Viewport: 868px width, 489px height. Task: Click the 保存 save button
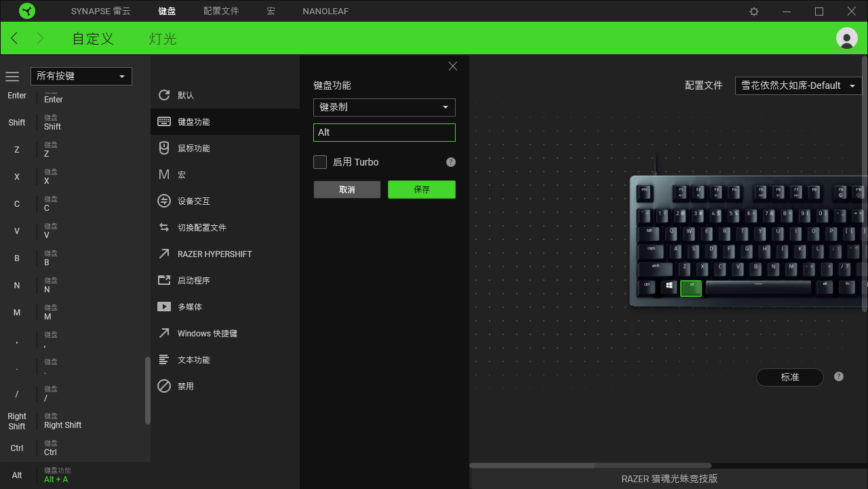coord(421,190)
